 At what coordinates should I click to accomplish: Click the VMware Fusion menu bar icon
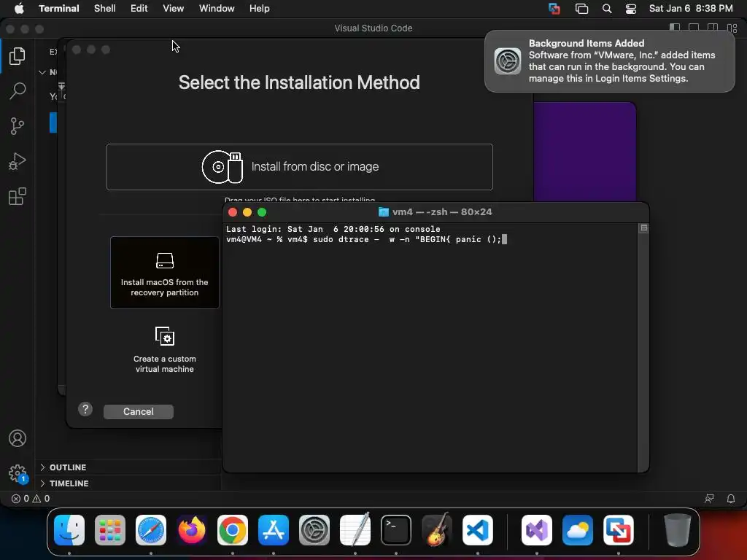tap(554, 9)
